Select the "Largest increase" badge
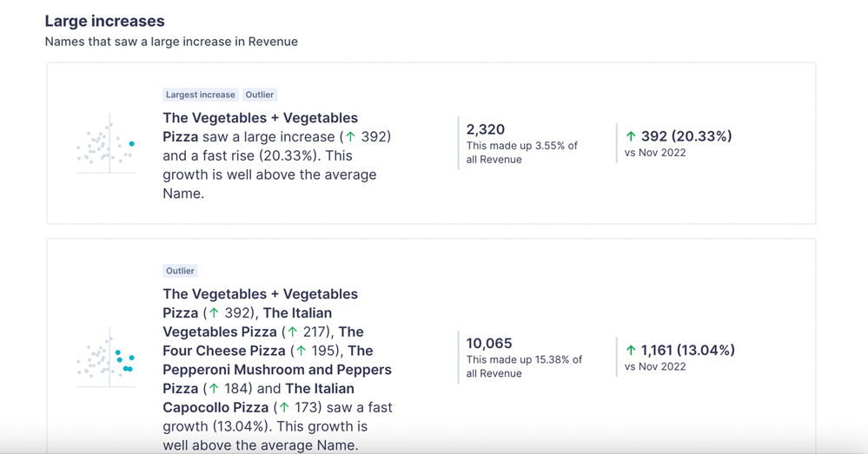Viewport: 868px width, 454px height. pos(200,95)
